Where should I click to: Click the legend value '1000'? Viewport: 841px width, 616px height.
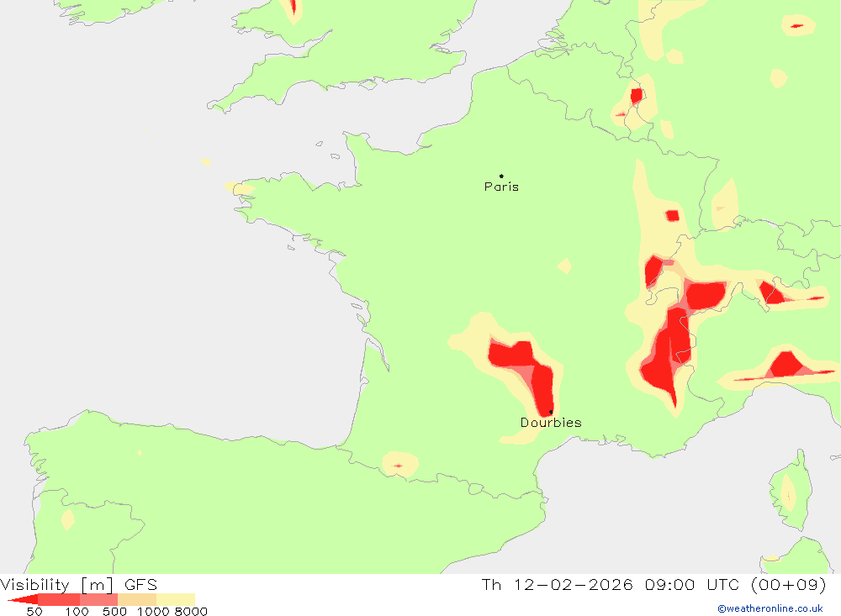153,612
